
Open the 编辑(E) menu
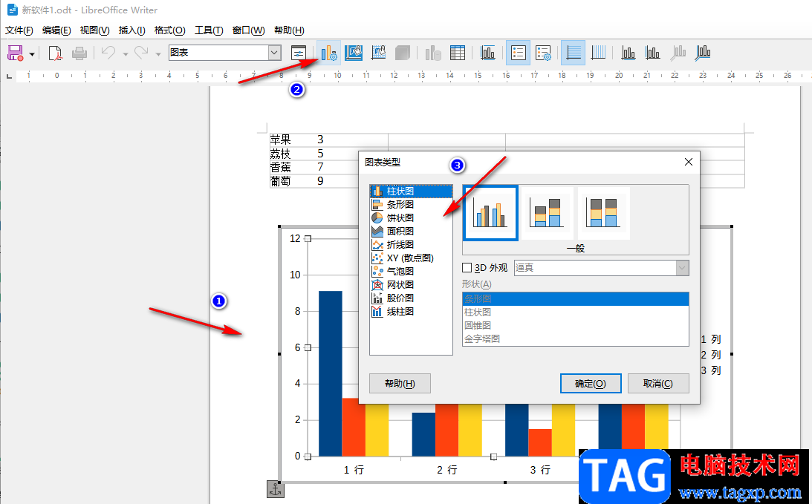click(x=56, y=30)
